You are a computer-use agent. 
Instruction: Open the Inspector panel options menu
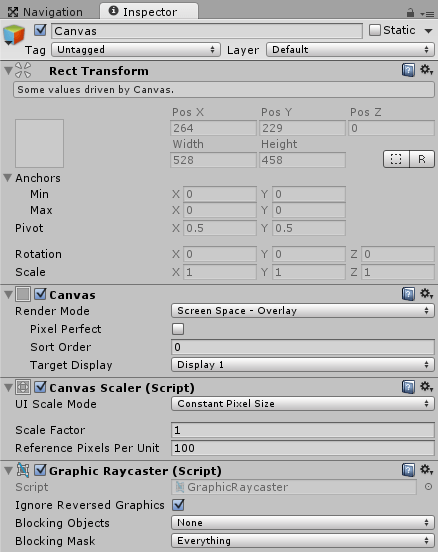coord(427,14)
